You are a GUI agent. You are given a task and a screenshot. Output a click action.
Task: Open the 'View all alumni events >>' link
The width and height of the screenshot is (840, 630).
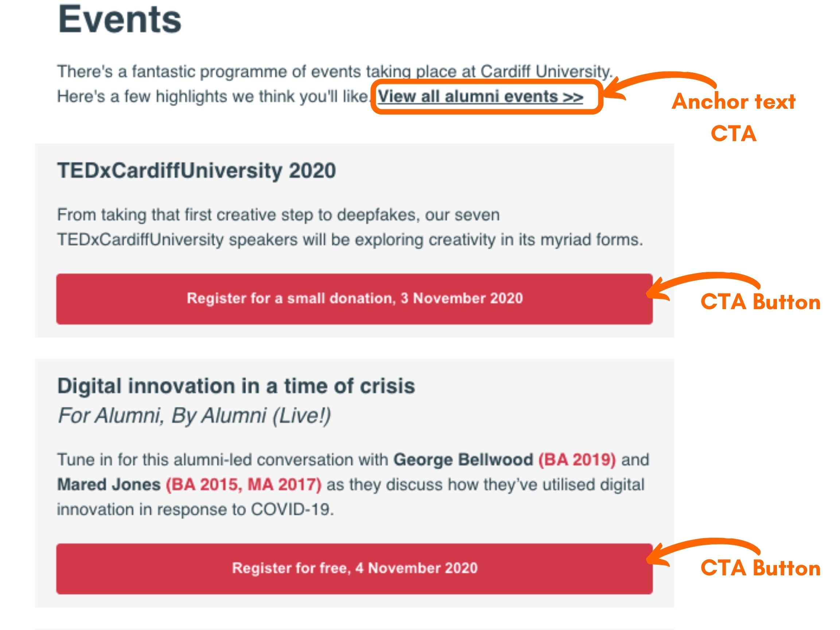481,97
